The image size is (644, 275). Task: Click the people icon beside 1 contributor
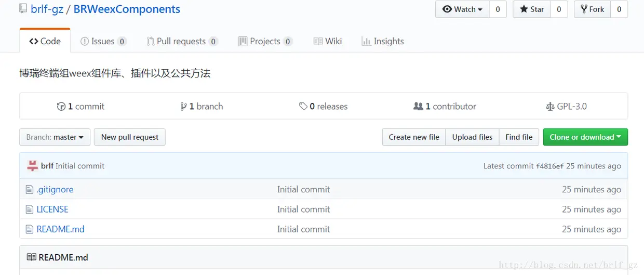(418, 106)
